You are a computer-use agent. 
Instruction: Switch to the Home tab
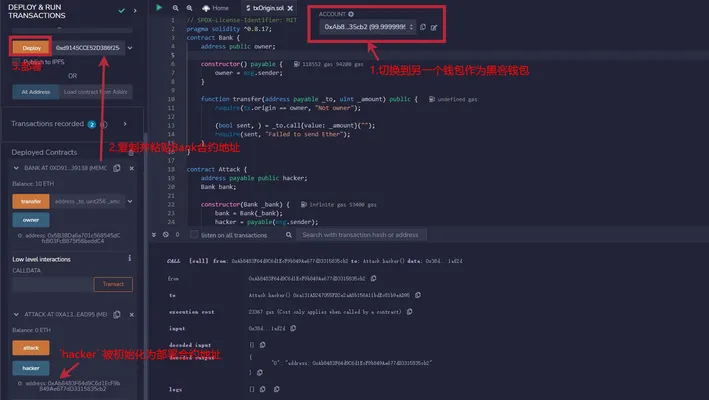click(215, 8)
